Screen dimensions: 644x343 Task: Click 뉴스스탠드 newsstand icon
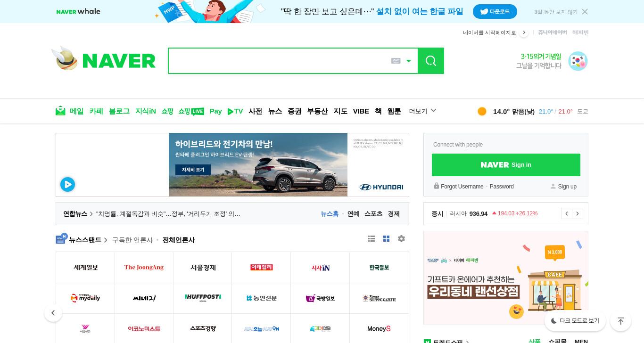click(x=61, y=239)
